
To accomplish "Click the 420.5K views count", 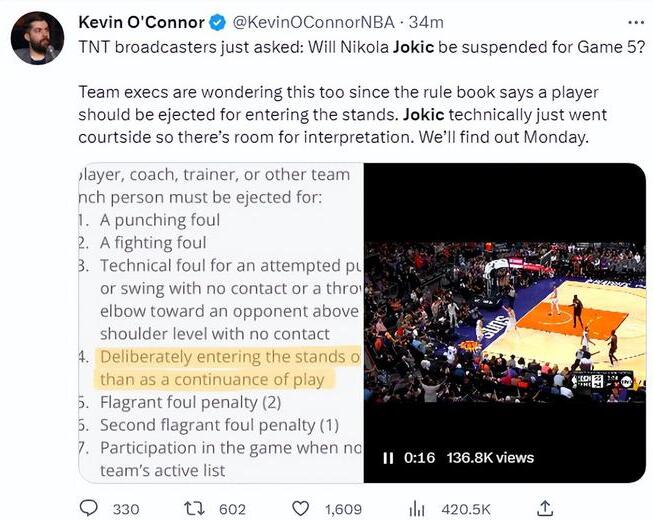I will pos(464,509).
